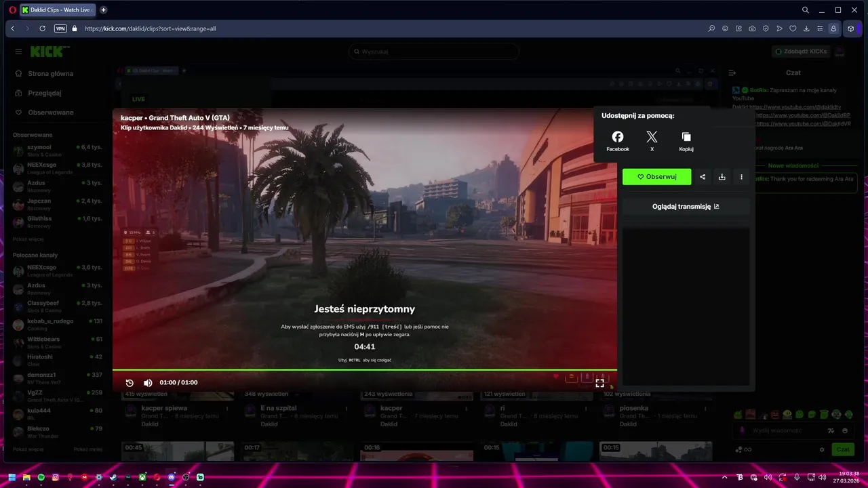868x488 pixels.
Task: Collapse the Czat panel arrow icon
Action: [732, 73]
